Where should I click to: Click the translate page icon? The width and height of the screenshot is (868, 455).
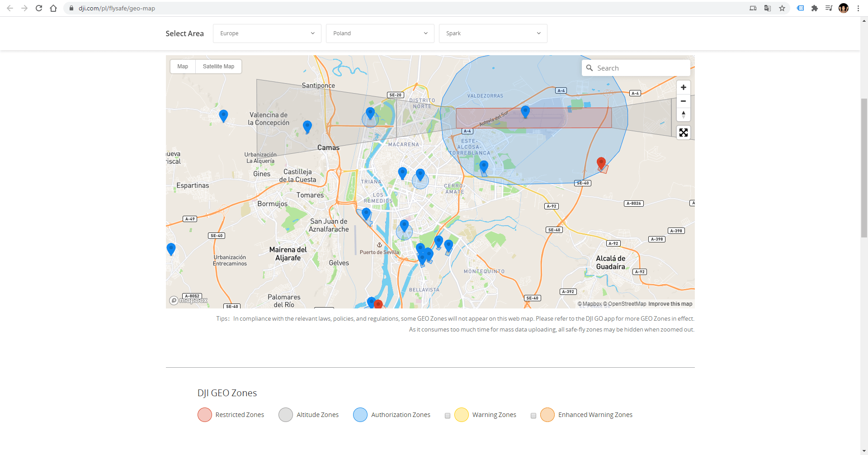point(768,8)
